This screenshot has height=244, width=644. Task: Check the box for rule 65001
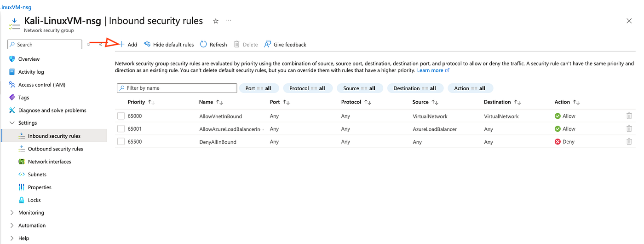point(121,129)
